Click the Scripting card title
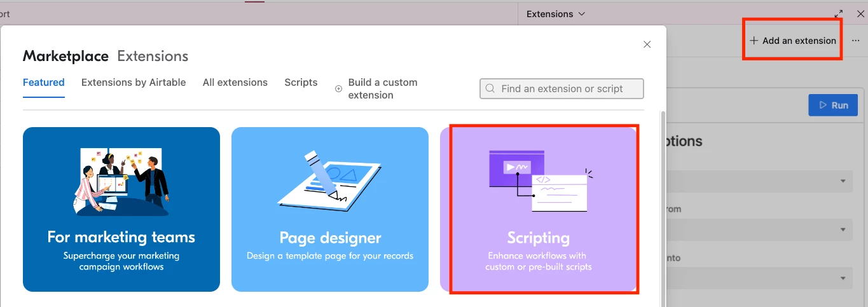868x307 pixels. 539,238
